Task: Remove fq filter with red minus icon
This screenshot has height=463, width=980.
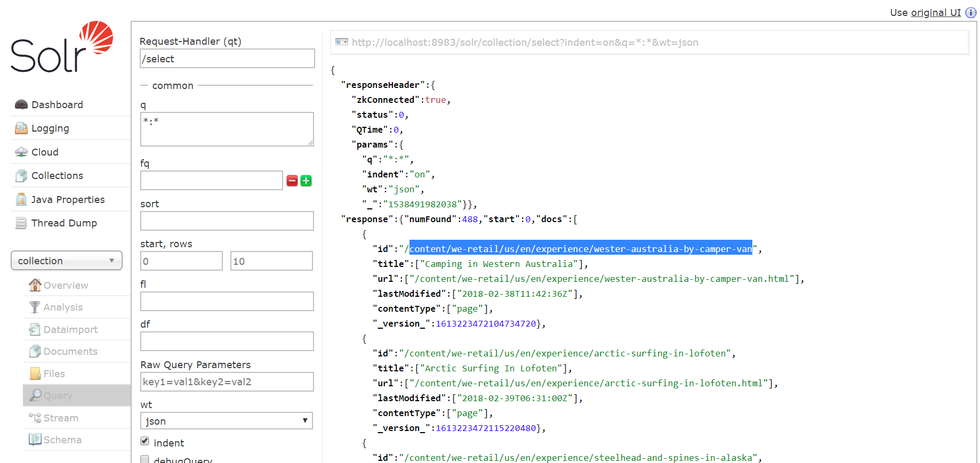Action: click(292, 181)
